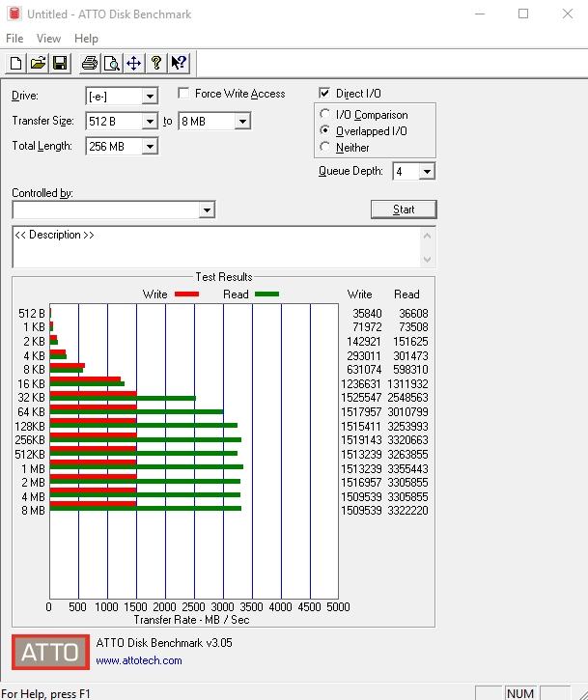This screenshot has height=700, width=588.
Task: Click write value 631074
Action: tap(364, 369)
